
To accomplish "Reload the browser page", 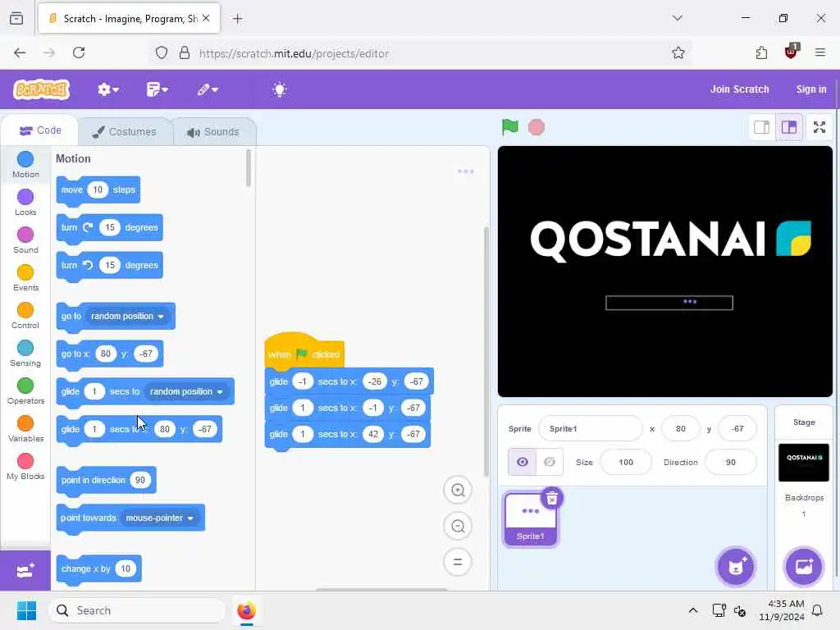I will click(79, 52).
